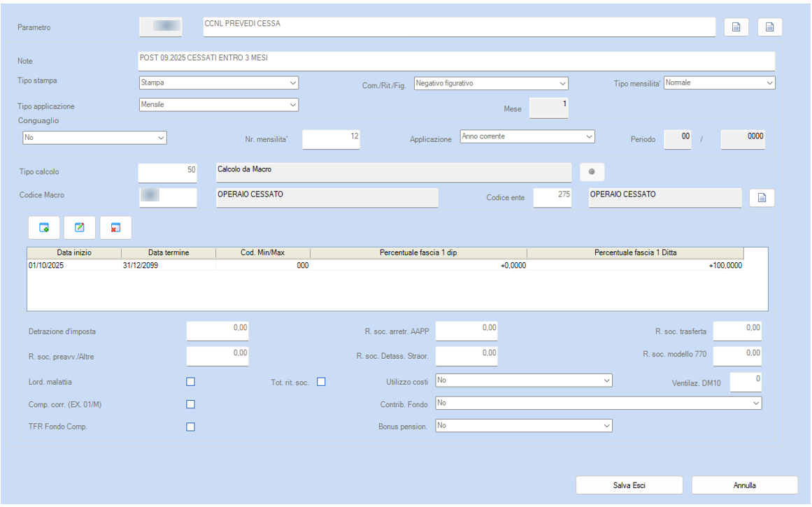Tick the TFR Fondo Comp. checkbox
The image size is (812, 507).
tap(190, 427)
